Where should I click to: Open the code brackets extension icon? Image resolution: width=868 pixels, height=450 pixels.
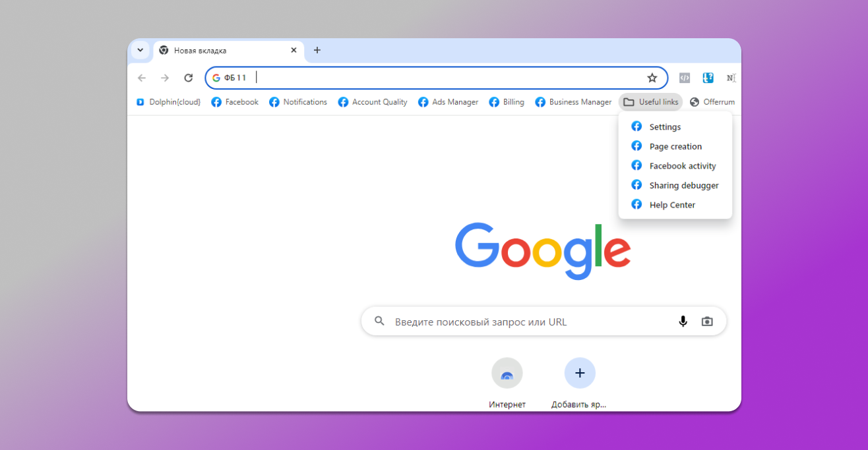tap(685, 78)
